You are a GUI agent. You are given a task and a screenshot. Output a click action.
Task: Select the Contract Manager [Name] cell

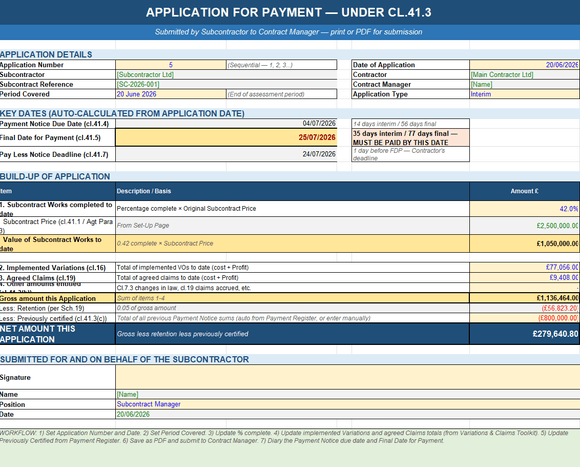[525, 84]
